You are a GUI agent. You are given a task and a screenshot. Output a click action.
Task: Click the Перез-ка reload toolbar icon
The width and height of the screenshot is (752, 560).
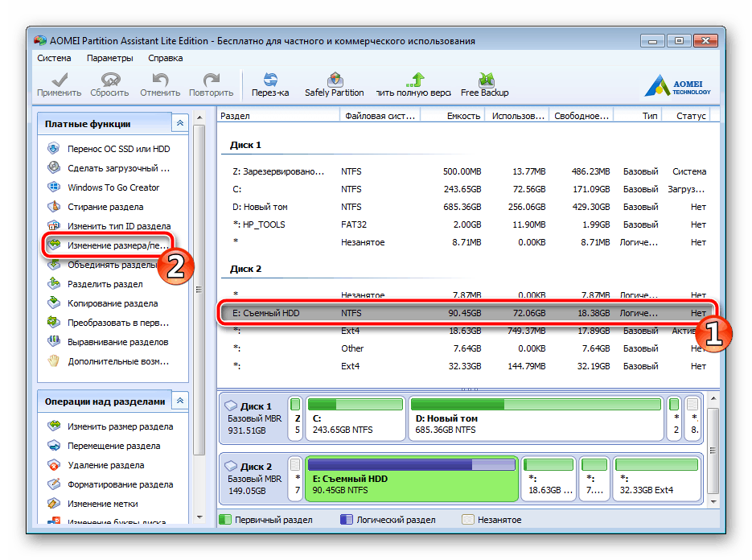(269, 80)
